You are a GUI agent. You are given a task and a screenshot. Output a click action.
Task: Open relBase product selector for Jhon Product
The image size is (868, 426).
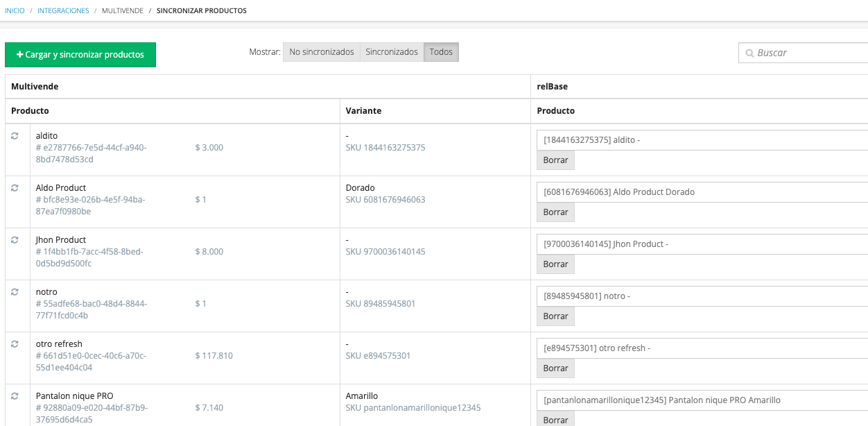[x=702, y=244]
